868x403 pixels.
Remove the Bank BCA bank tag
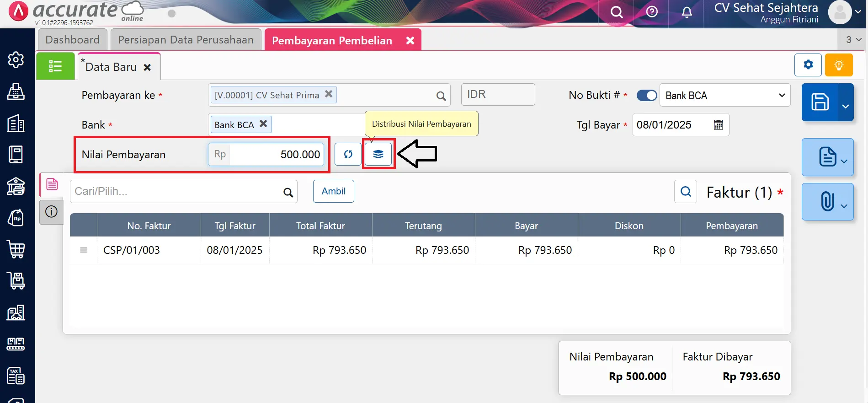click(x=263, y=124)
